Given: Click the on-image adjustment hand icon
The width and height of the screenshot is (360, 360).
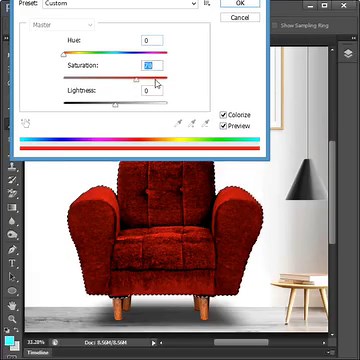Looking at the screenshot, I should (25, 123).
